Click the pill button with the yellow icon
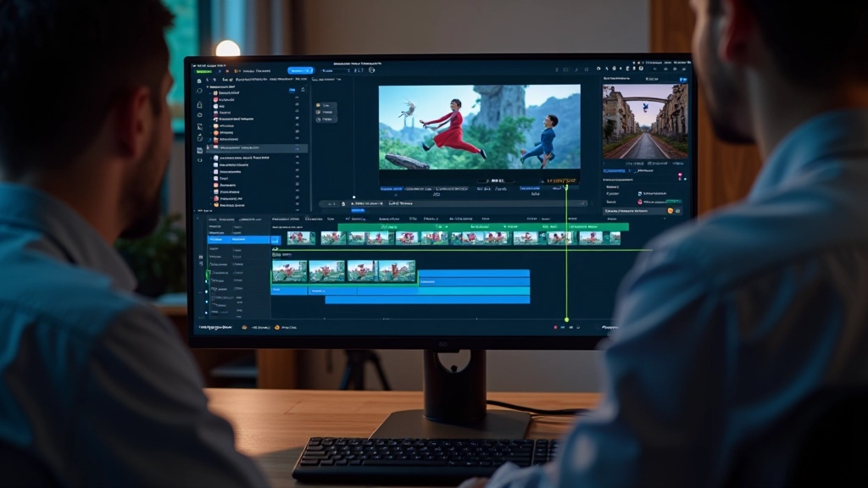This screenshot has width=868, height=488. [325, 105]
